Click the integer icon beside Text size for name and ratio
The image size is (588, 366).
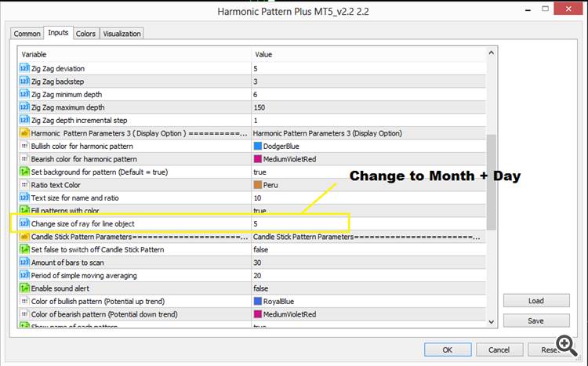[x=24, y=197]
